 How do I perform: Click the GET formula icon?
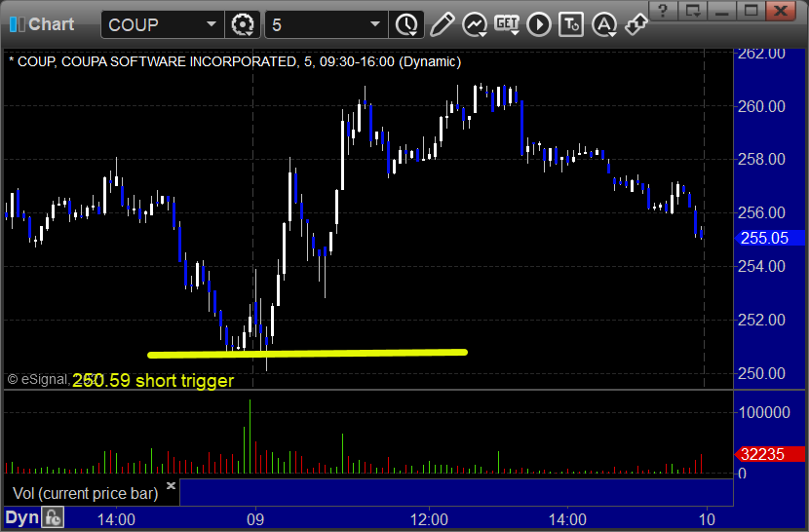[x=507, y=24]
